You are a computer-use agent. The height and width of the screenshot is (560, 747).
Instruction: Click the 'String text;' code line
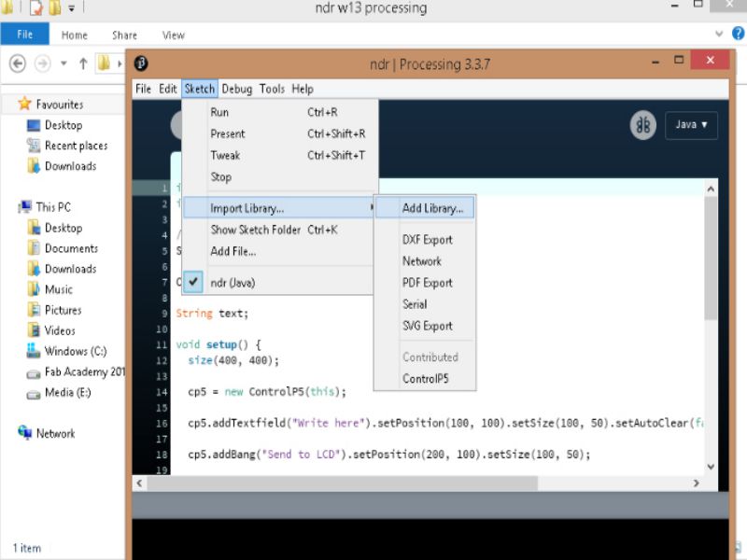(212, 314)
